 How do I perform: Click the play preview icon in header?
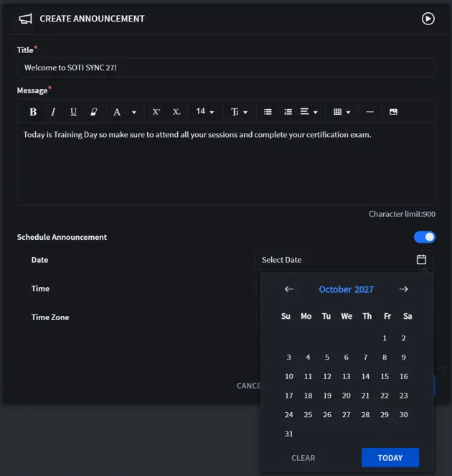point(428,19)
